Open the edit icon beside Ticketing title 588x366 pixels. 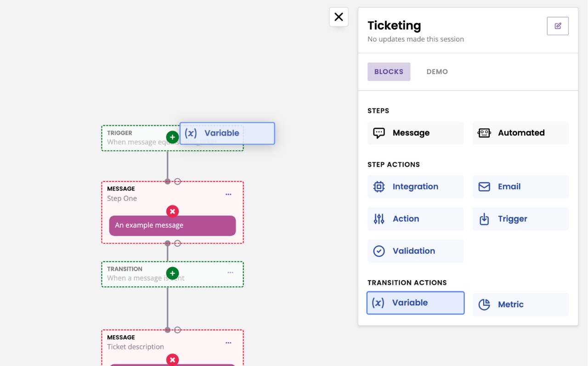(557, 26)
